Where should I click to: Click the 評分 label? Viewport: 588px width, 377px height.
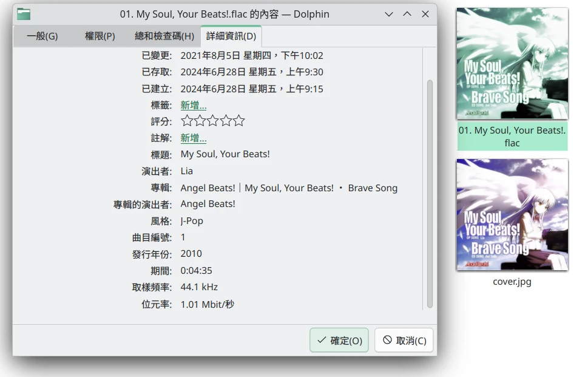pyautogui.click(x=161, y=121)
